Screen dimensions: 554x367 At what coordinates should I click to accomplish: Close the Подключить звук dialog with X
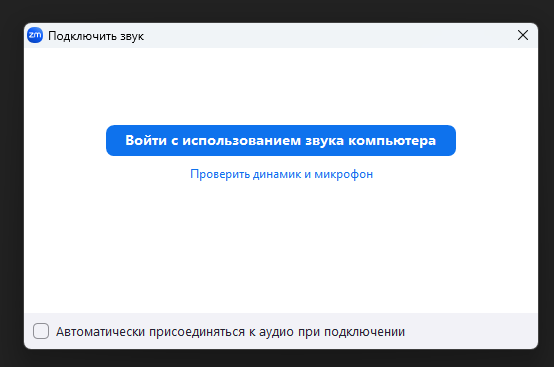tap(523, 35)
